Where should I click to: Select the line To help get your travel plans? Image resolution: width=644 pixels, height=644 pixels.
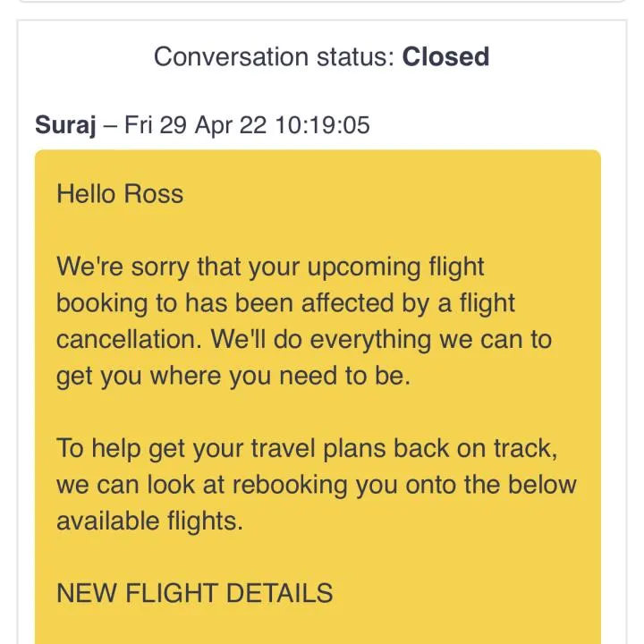[x=307, y=448]
